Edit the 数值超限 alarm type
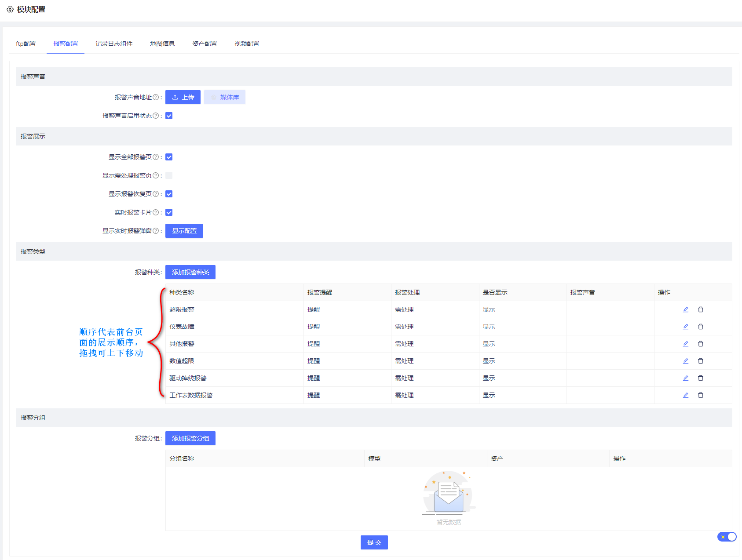 (685, 361)
